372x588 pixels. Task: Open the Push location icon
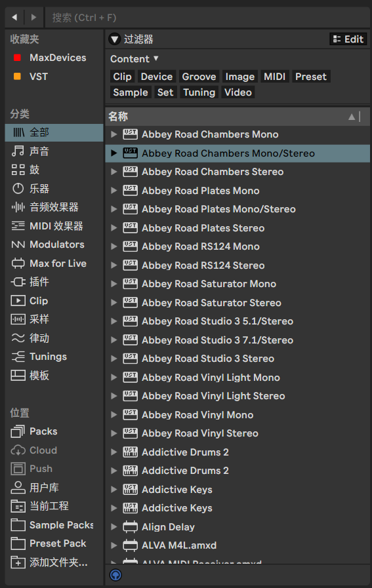[x=18, y=469]
